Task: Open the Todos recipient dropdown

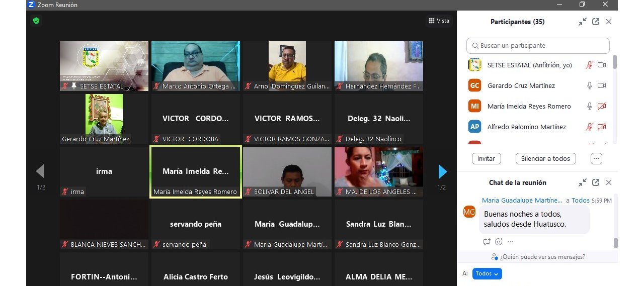Action: coord(487,274)
